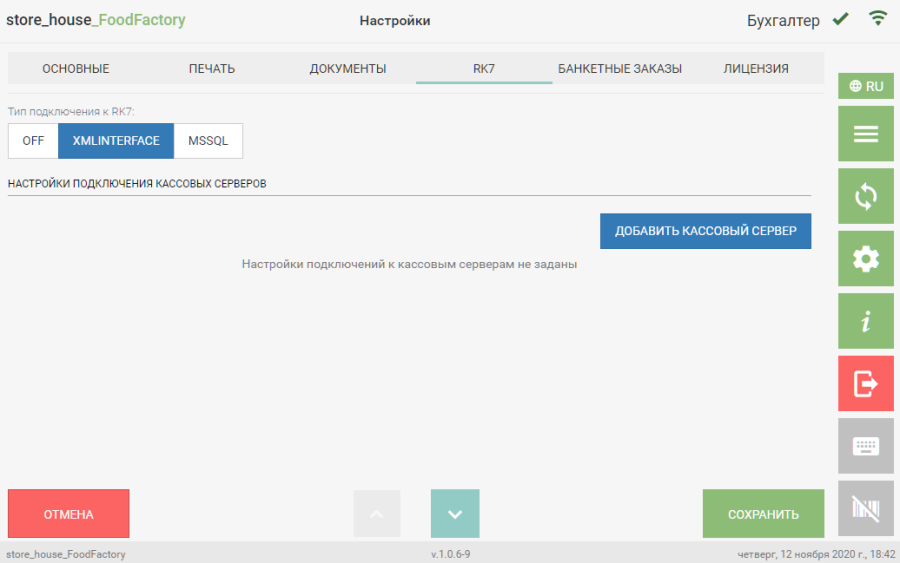
Task: Open the RU language selector
Action: tap(865, 86)
